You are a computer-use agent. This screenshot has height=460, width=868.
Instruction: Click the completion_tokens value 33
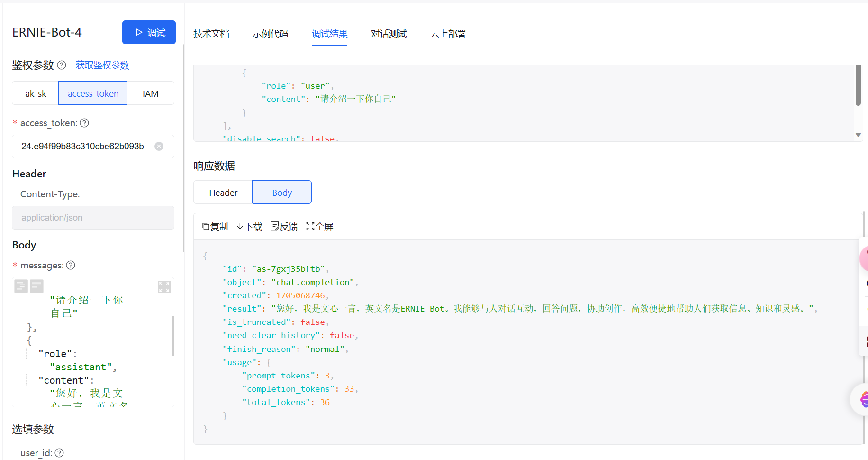(349, 389)
